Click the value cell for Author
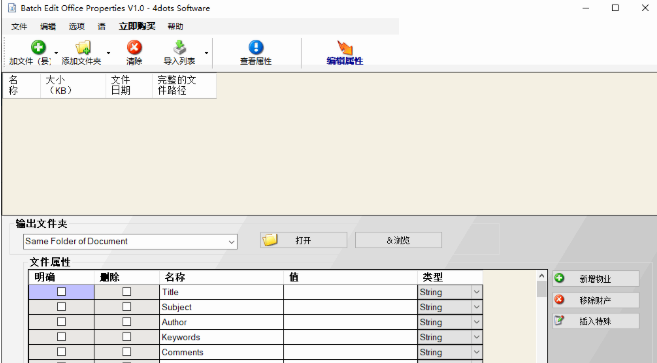 (350, 322)
